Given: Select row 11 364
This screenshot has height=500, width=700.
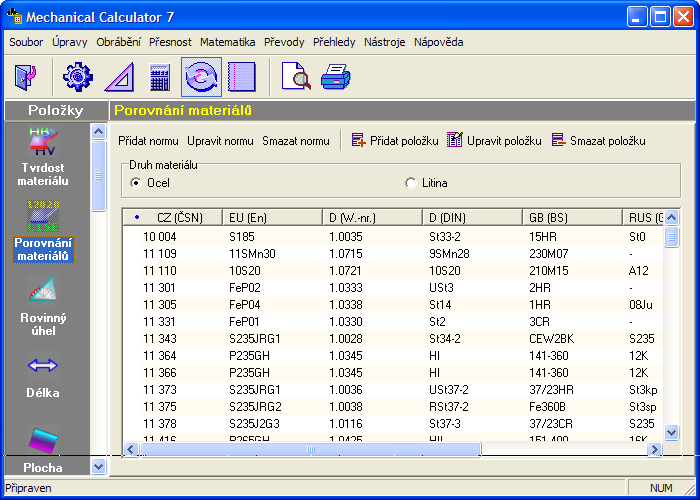Looking at the screenshot, I should click(x=393, y=355).
